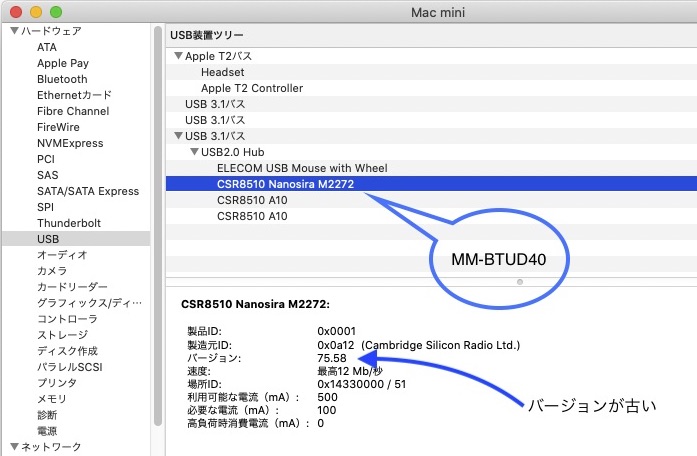Select 電源 in the sidebar
697x456 pixels.
point(47,431)
